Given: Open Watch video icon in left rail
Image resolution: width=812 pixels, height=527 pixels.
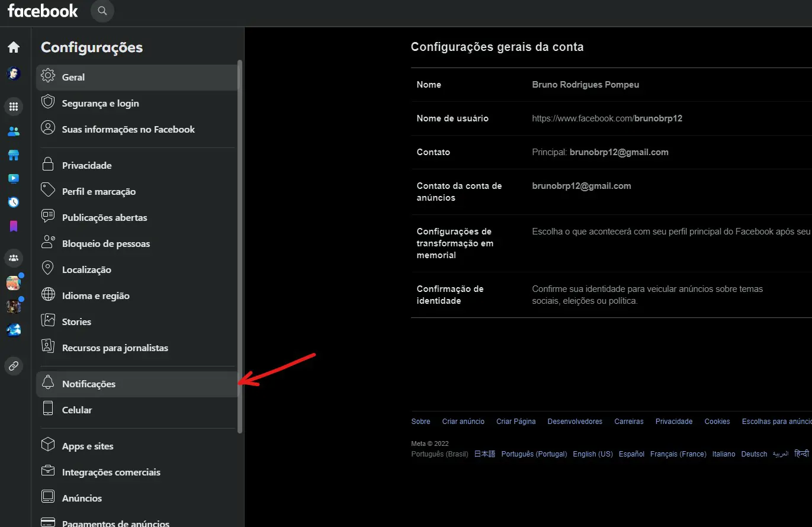Looking at the screenshot, I should 13,179.
